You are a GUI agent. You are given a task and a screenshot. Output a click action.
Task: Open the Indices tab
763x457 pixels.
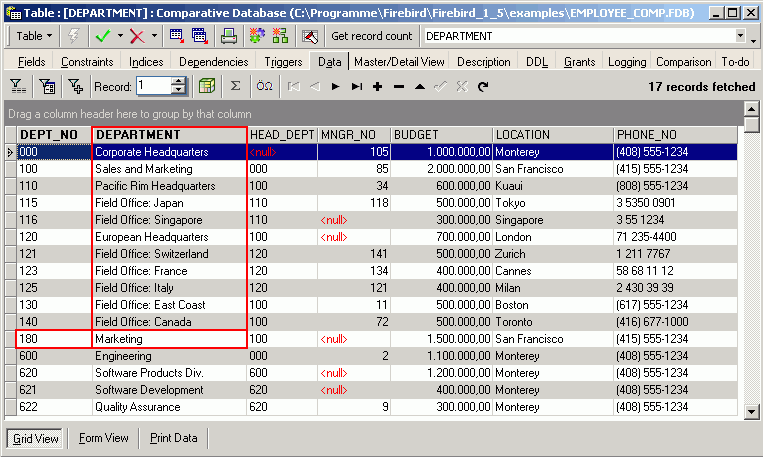click(x=146, y=62)
